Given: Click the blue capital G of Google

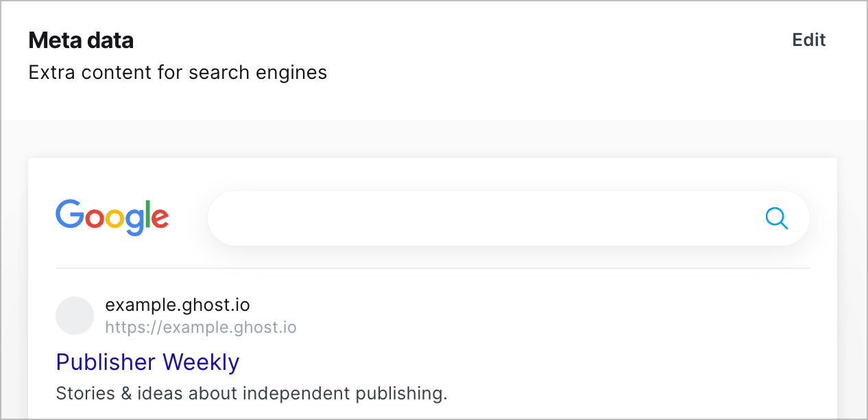Looking at the screenshot, I should pyautogui.click(x=69, y=213).
